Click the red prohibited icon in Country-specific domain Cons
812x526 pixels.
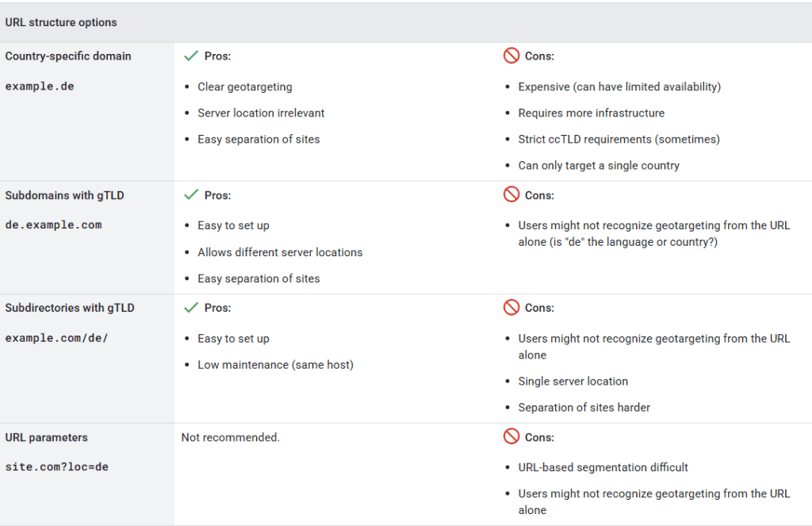pos(511,56)
